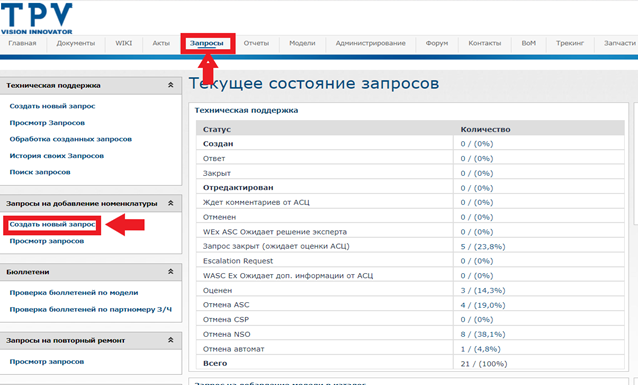Open the Форум tab
The height and width of the screenshot is (385, 638).
[x=437, y=43]
